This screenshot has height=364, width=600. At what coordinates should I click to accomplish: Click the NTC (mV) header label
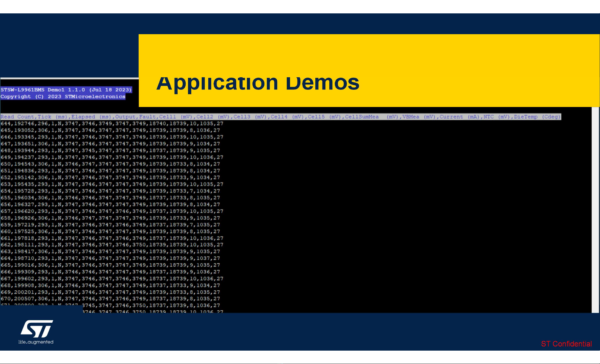tap(496, 117)
